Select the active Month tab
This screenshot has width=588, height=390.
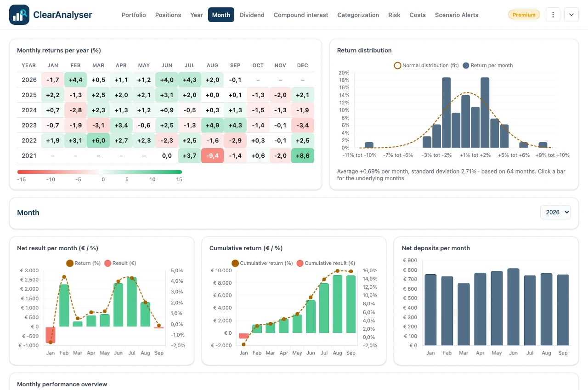click(221, 15)
